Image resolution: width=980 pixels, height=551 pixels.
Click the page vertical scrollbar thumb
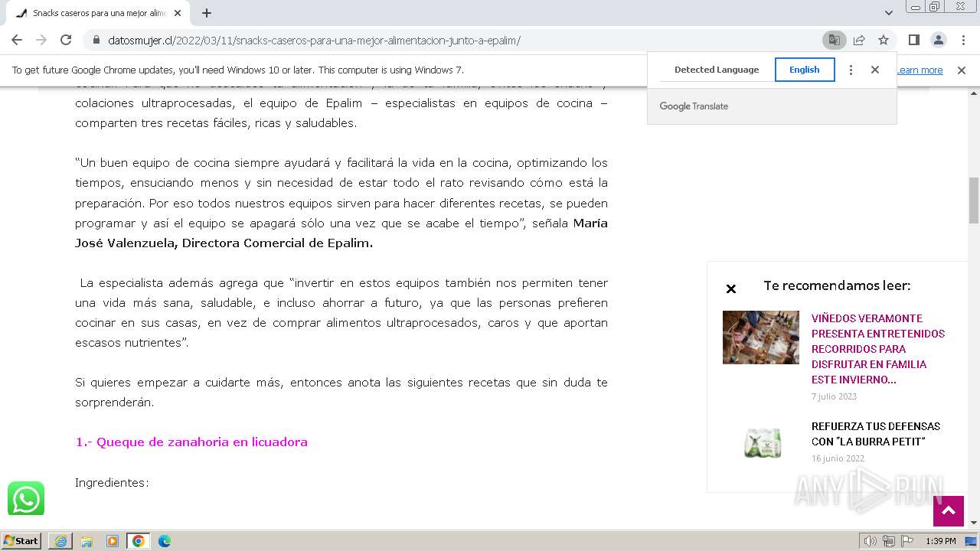pyautogui.click(x=973, y=200)
